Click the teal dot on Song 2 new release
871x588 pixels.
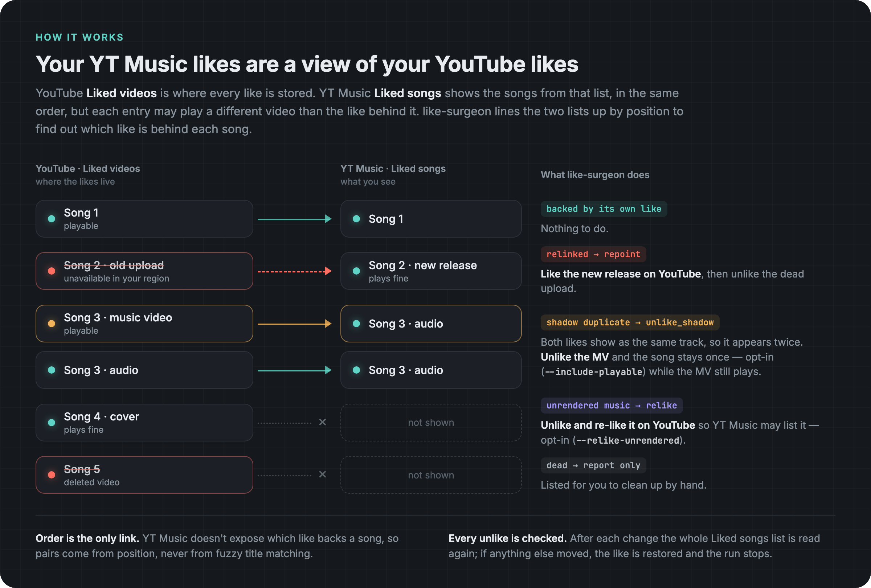tap(356, 271)
